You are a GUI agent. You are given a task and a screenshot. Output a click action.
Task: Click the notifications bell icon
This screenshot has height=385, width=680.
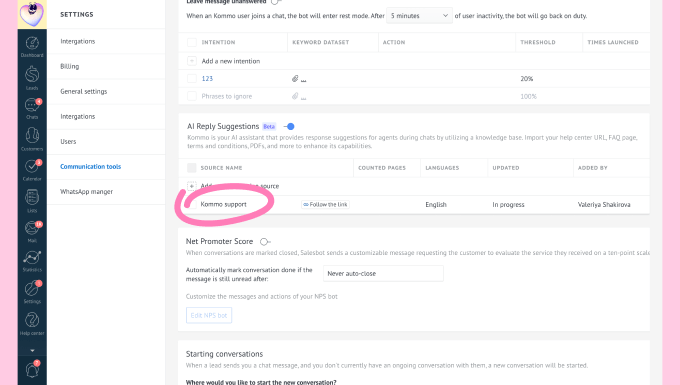pyautogui.click(x=32, y=370)
